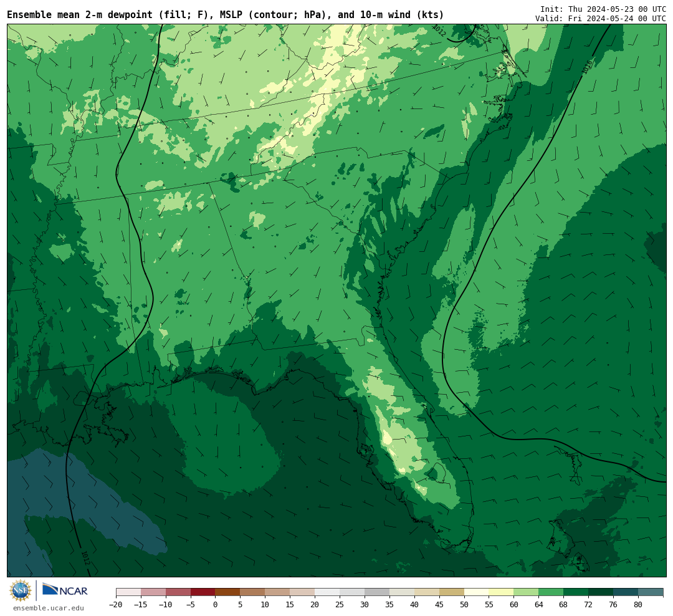
Task: Pick the light pink swatch between -20 and -15
Action: pos(128,592)
